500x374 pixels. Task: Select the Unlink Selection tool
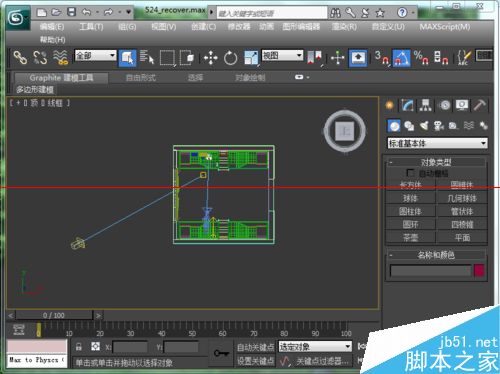click(40, 57)
